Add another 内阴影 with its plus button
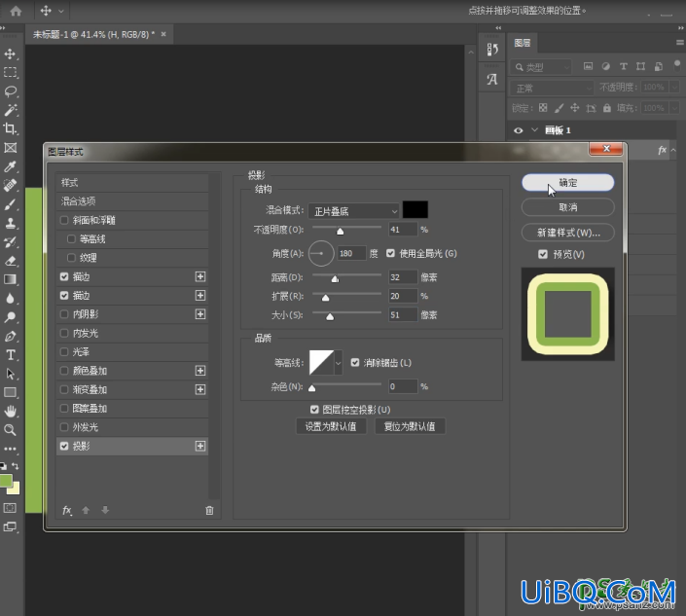Screen dimensions: 686x616 click(200, 314)
